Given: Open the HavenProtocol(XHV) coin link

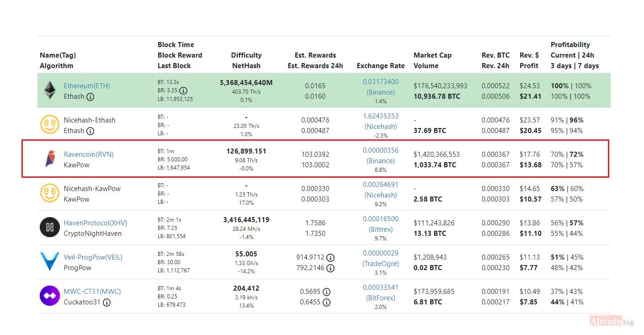Looking at the screenshot, I should pos(96,223).
